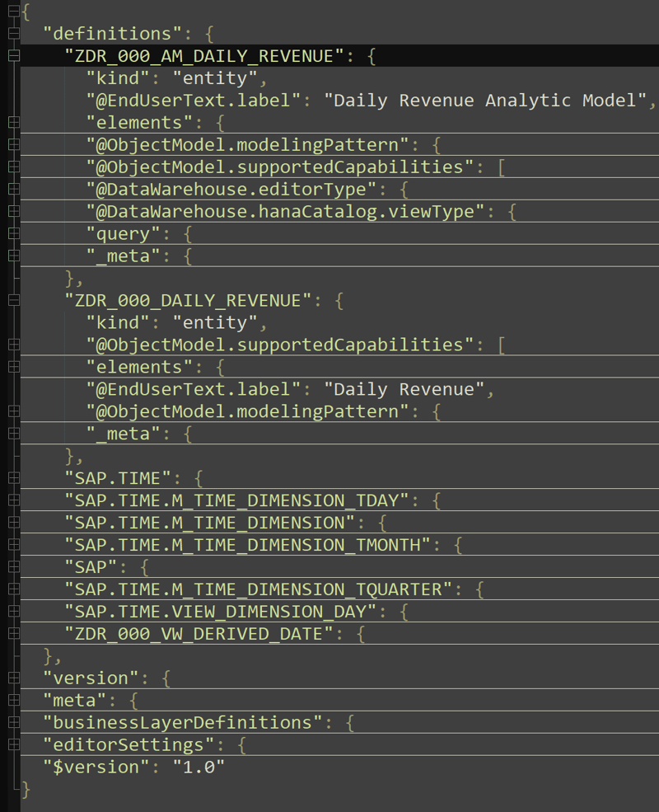
Task: Expand "SAP.TIME.VIEW_DIMENSION_DAY" fold
Action: (14, 612)
